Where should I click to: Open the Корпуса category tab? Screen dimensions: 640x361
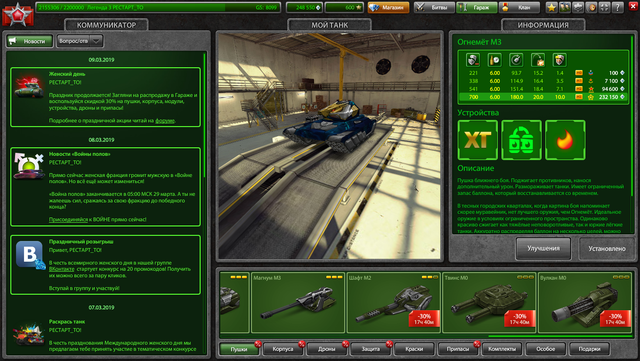[x=283, y=349]
